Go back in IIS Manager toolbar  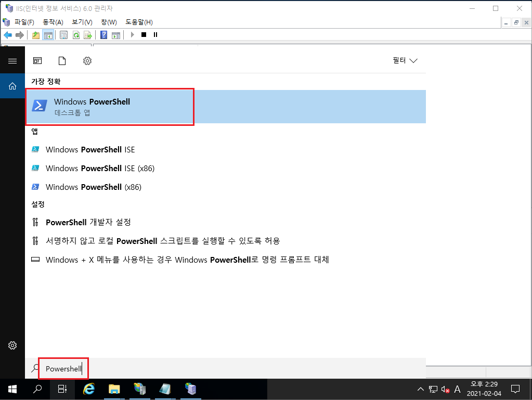[x=8, y=35]
